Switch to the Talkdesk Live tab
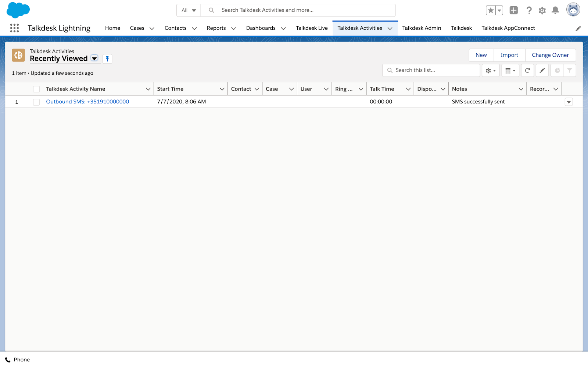 312,28
